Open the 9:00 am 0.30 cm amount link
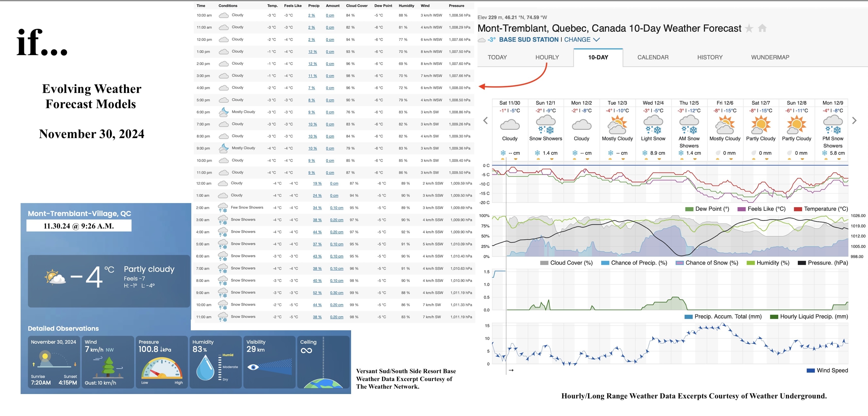This screenshot has height=416, width=868. point(337,293)
